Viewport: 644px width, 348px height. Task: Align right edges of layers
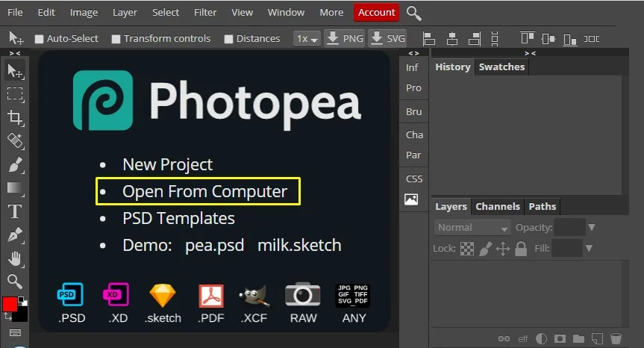click(475, 39)
